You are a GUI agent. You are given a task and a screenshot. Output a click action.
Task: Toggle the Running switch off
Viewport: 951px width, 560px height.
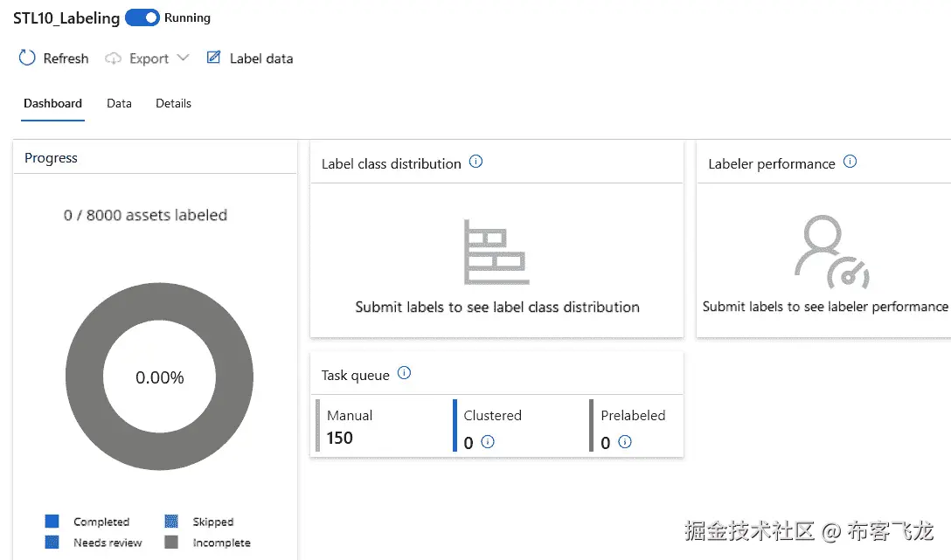[x=142, y=17]
